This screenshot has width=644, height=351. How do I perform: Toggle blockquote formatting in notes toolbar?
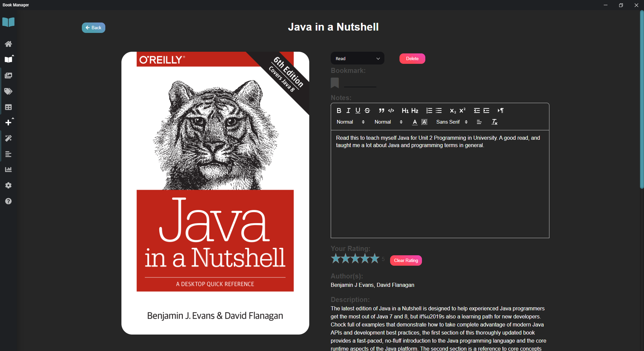[x=381, y=111]
